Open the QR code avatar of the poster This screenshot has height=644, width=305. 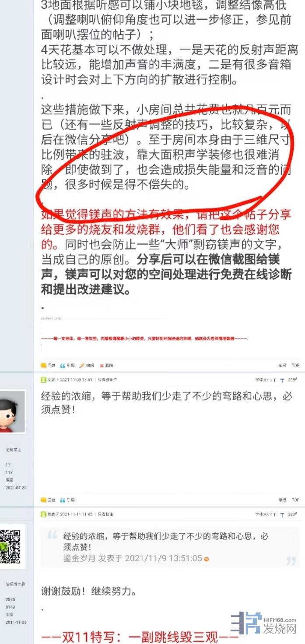(11, 546)
